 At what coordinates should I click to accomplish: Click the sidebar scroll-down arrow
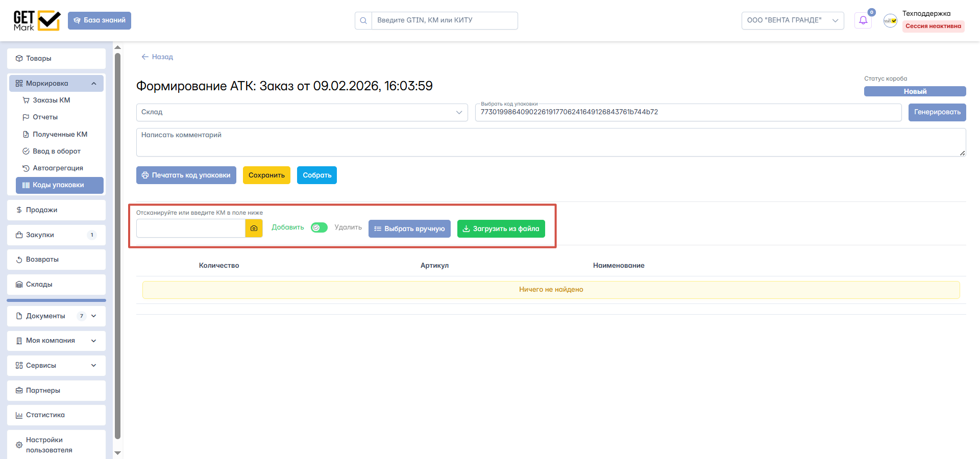click(118, 453)
